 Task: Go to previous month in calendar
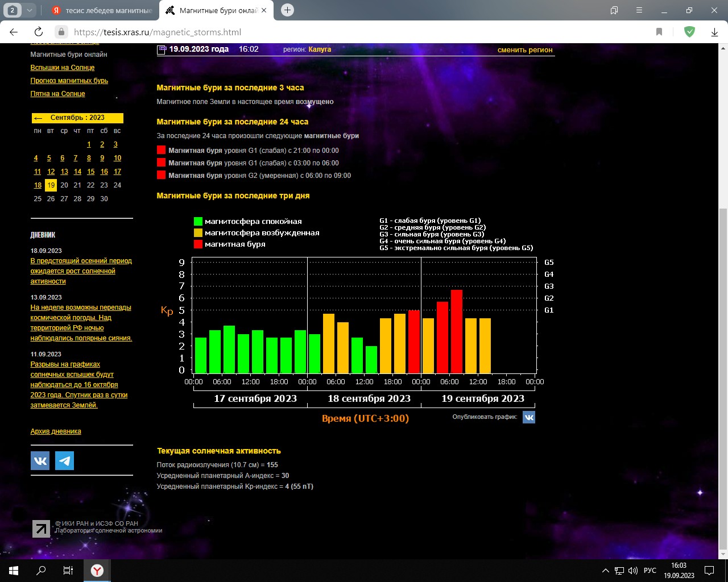click(x=38, y=118)
